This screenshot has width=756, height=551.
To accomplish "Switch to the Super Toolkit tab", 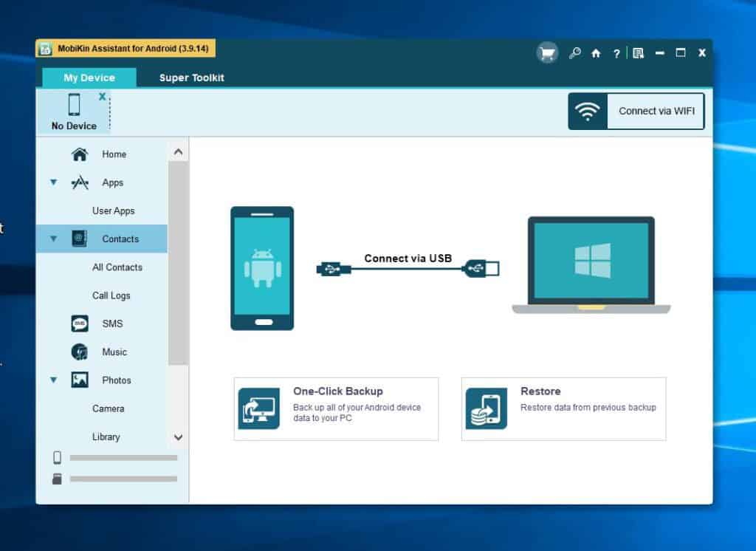I will pyautogui.click(x=191, y=78).
